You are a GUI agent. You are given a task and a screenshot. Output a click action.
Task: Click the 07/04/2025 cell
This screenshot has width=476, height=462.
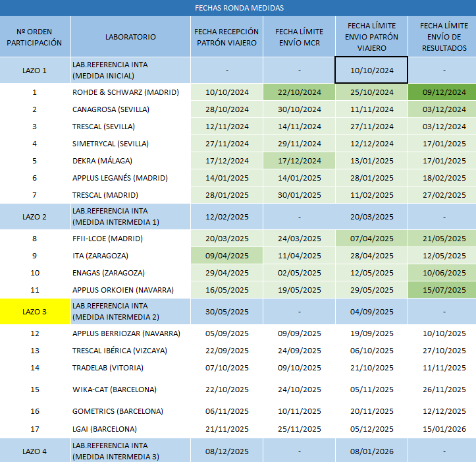371,239
